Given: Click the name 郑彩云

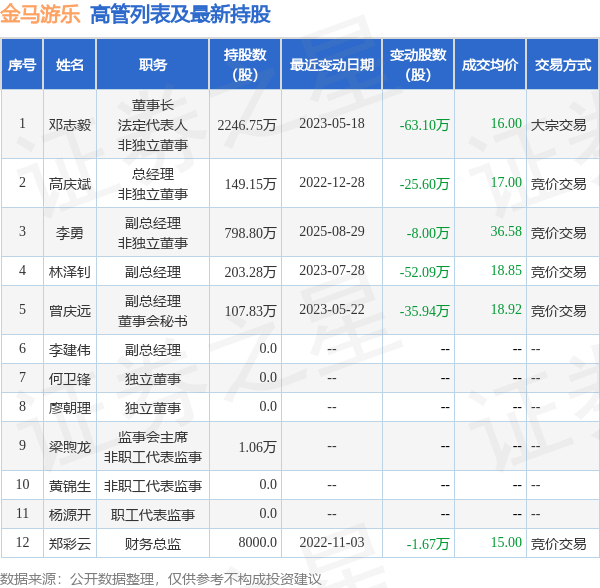Looking at the screenshot, I should (x=70, y=544).
